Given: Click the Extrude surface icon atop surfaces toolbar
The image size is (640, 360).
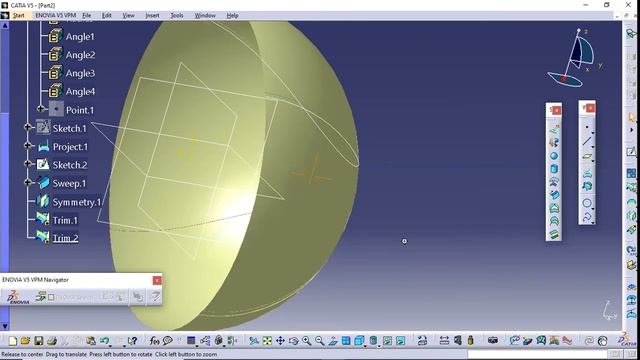Looking at the screenshot, I should coord(554,129).
